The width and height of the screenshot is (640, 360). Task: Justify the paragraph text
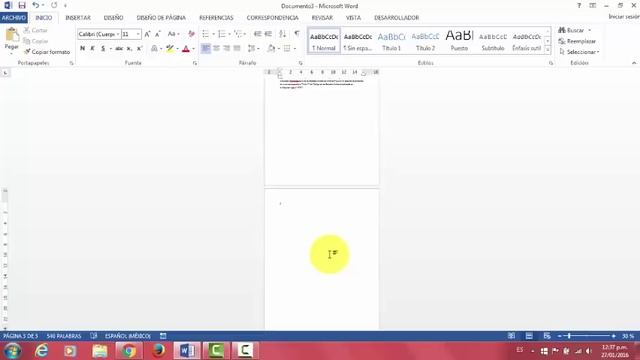pyautogui.click(x=237, y=49)
